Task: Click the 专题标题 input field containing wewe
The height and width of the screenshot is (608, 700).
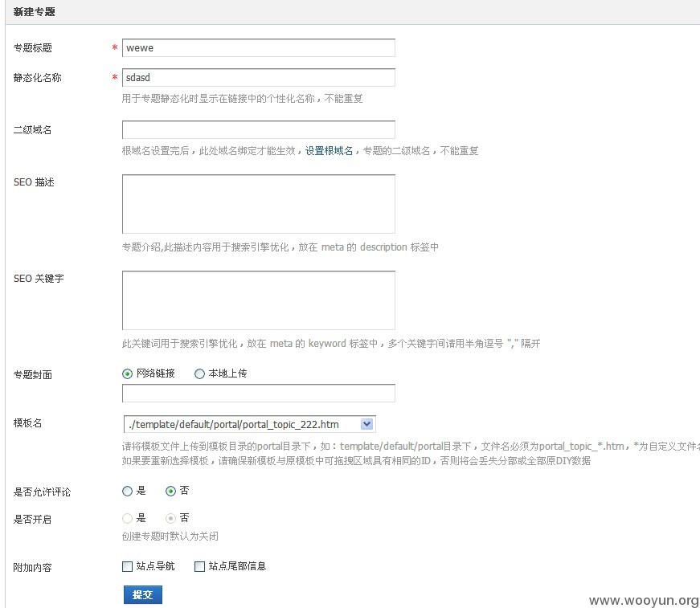Action: coord(259,47)
